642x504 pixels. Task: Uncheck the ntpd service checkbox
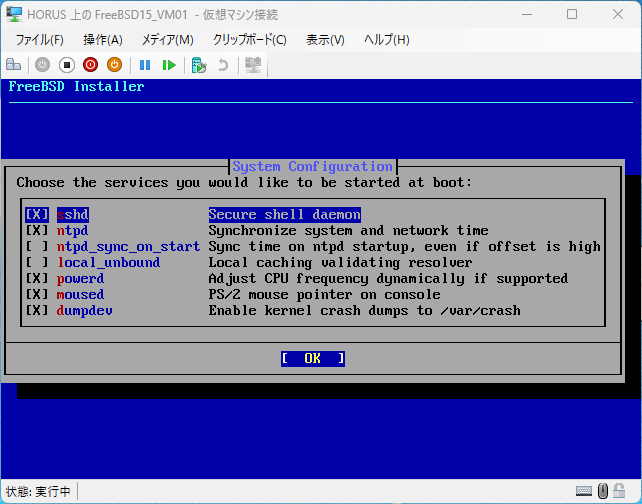(37, 231)
